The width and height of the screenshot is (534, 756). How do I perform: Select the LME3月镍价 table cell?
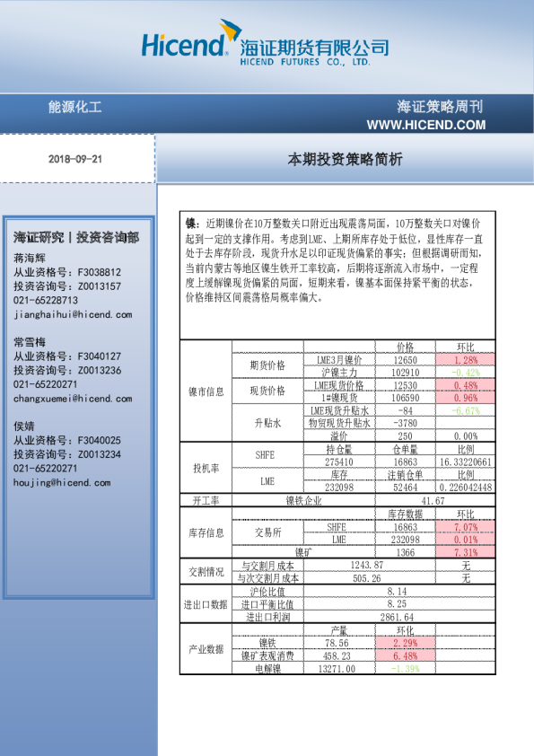click(x=339, y=360)
